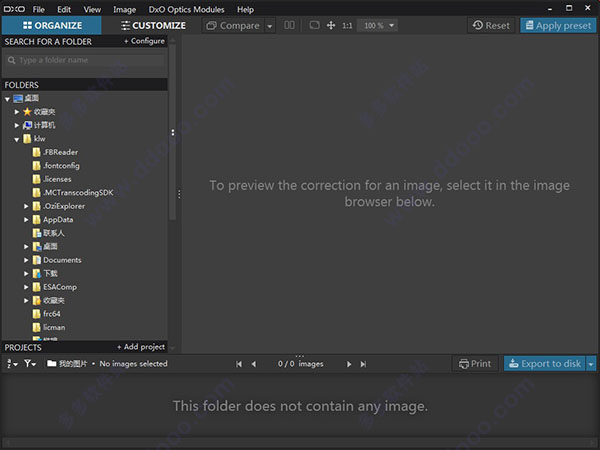This screenshot has width=600, height=450.
Task: Switch to the CUSTOMIZE tab
Action: 153,25
